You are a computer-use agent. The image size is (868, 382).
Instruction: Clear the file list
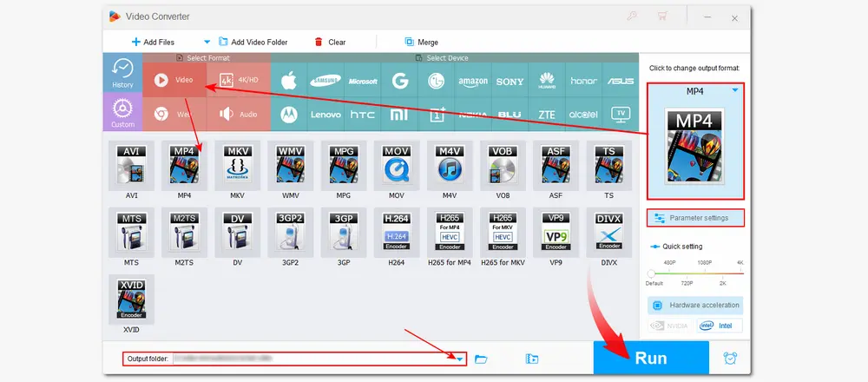tap(330, 42)
